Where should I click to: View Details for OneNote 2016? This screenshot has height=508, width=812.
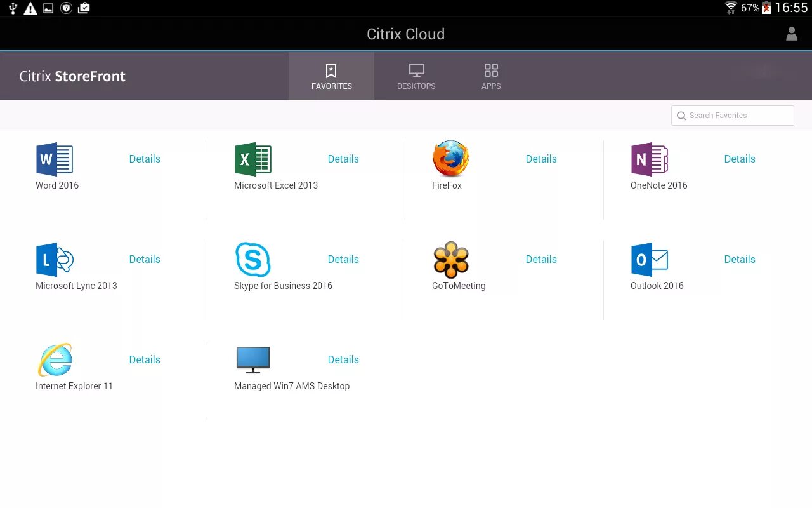coord(740,159)
